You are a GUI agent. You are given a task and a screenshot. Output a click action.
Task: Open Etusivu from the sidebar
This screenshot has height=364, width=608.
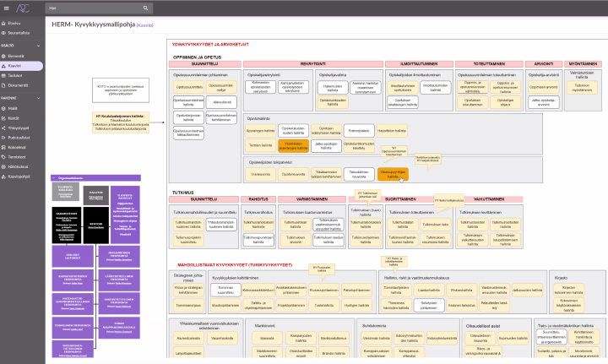14,23
